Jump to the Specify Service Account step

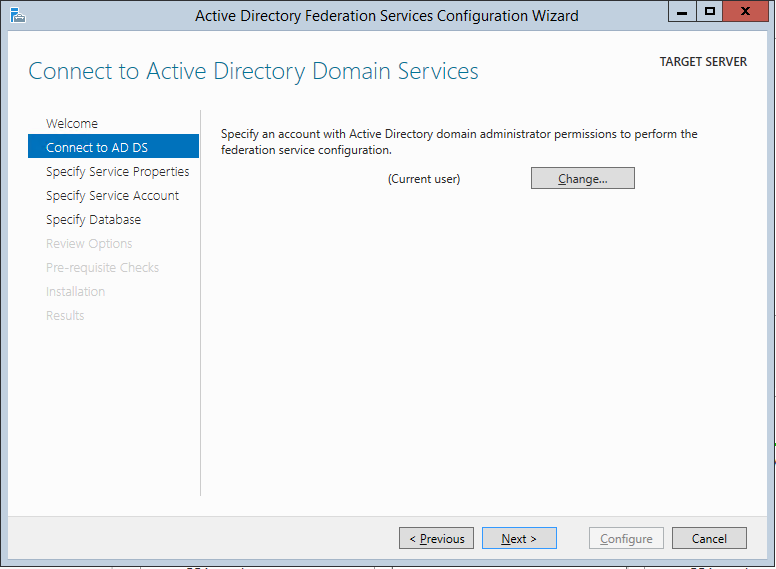[x=112, y=196]
